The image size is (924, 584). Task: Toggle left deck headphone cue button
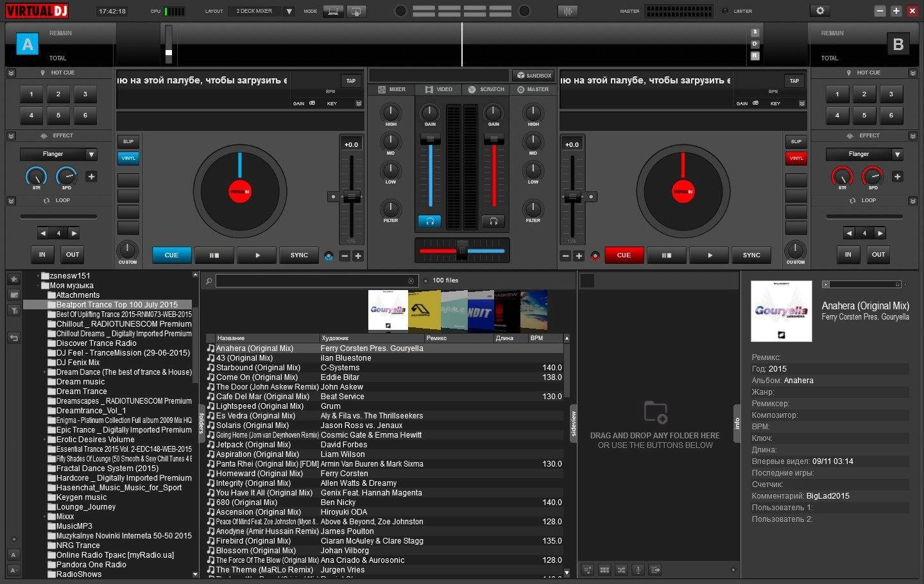(x=429, y=221)
